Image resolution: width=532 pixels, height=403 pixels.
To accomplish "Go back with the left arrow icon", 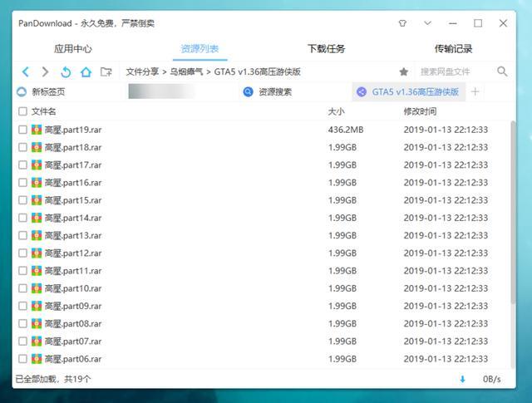I will (x=26, y=72).
